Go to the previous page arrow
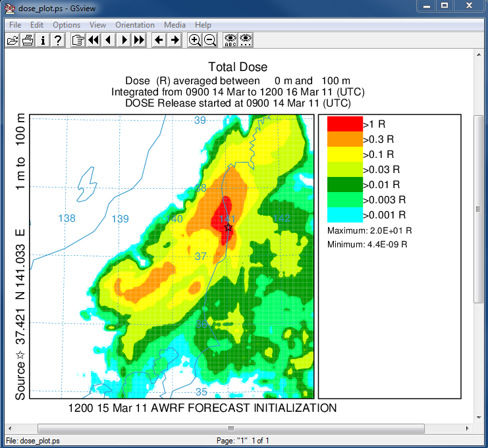This screenshot has width=488, height=448. 108,40
